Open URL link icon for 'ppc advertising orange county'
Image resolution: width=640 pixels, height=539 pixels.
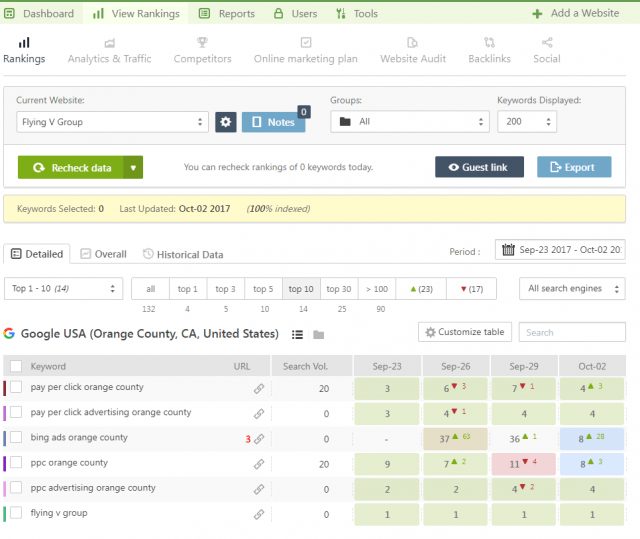[259, 489]
